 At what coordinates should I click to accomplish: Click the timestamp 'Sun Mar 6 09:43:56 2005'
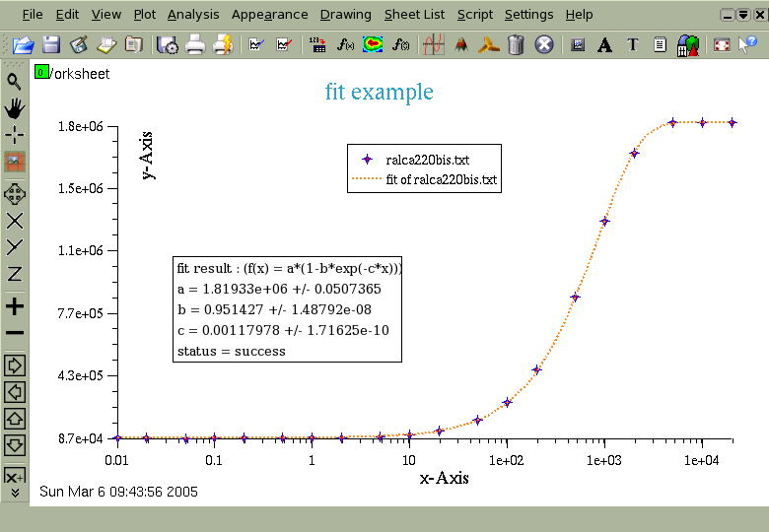[x=118, y=492]
